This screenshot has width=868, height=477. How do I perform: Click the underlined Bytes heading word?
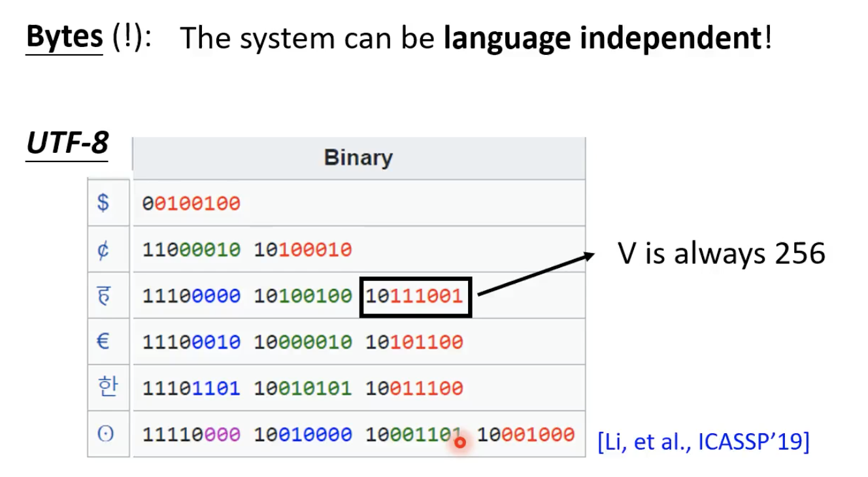tap(65, 37)
